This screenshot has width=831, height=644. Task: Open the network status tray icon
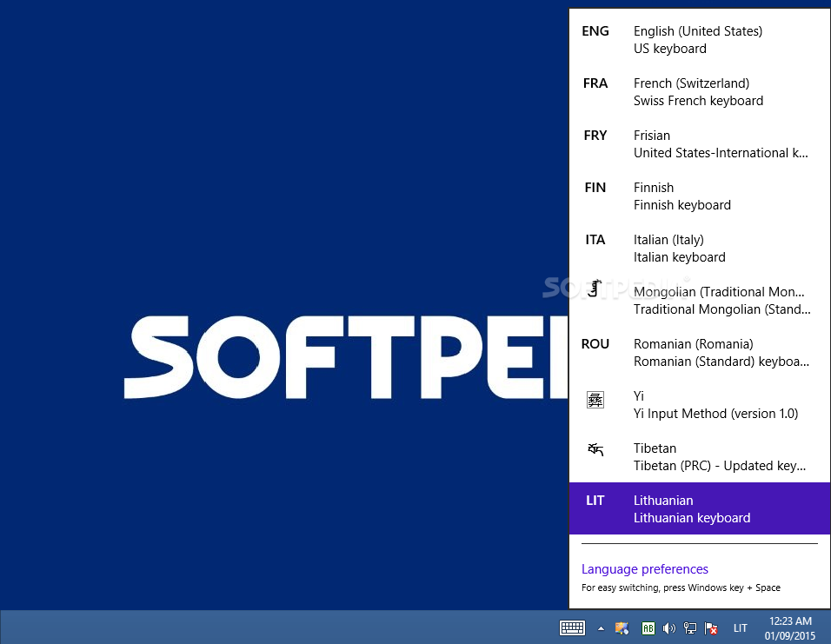click(x=690, y=628)
